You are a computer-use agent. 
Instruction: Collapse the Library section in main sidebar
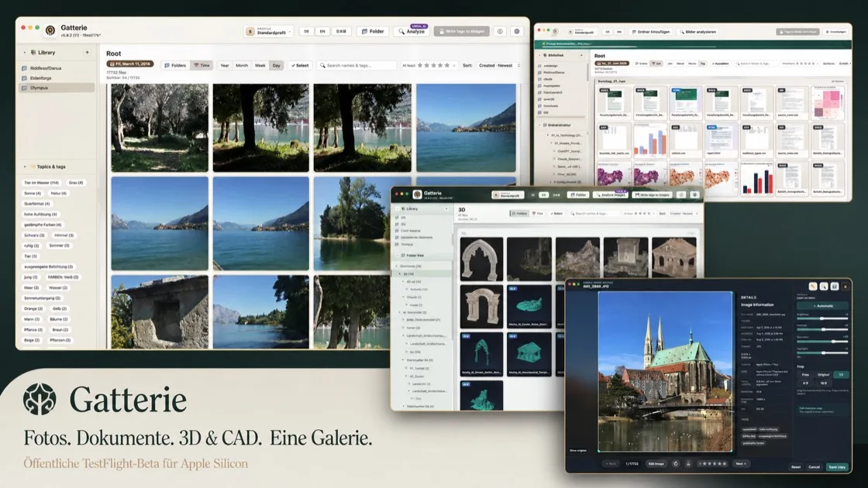pyautogui.click(x=24, y=53)
